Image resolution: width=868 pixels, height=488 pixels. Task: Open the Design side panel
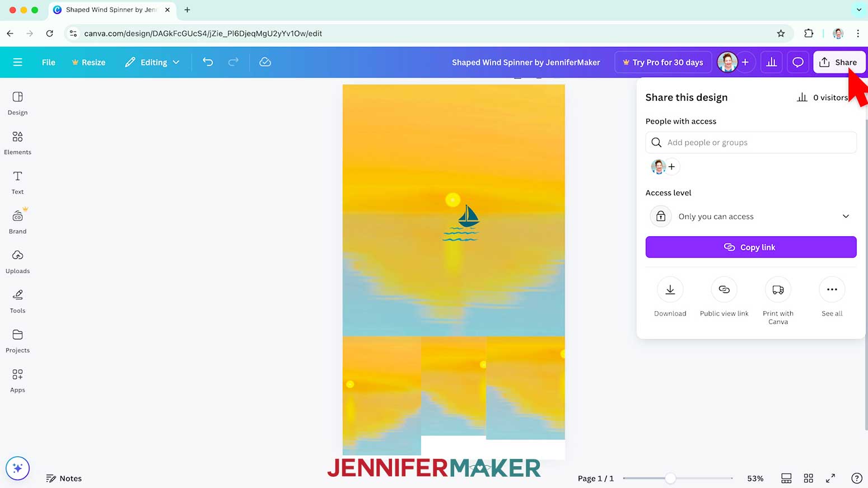click(17, 104)
